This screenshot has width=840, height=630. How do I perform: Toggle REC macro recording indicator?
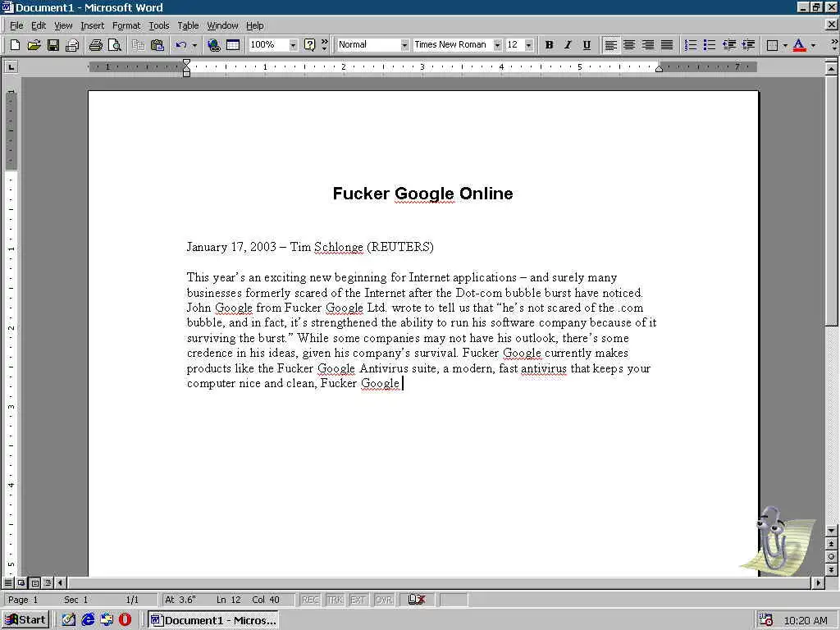(x=310, y=600)
